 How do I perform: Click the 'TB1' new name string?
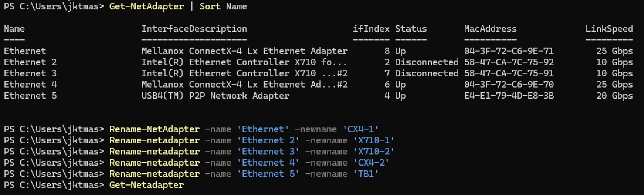click(366, 174)
